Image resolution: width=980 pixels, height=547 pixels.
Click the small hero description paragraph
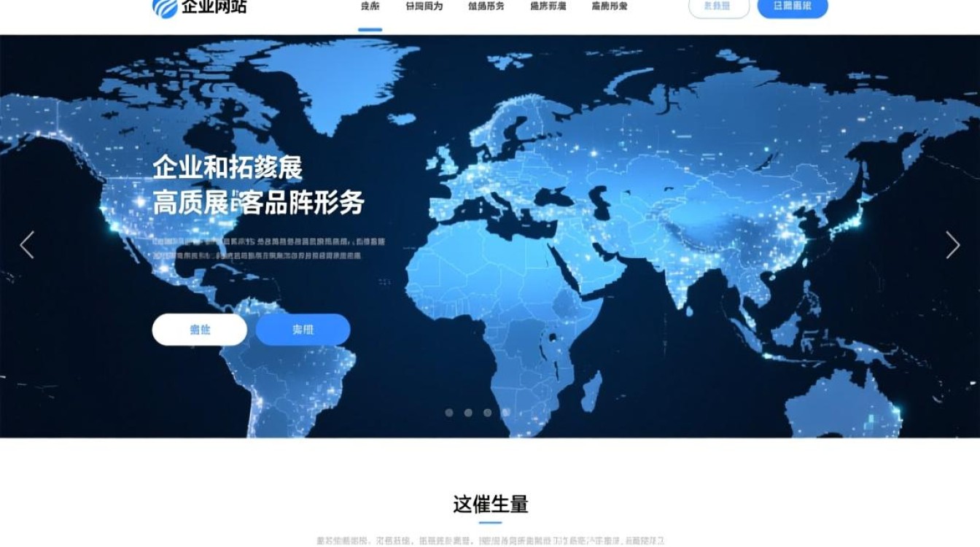click(268, 249)
